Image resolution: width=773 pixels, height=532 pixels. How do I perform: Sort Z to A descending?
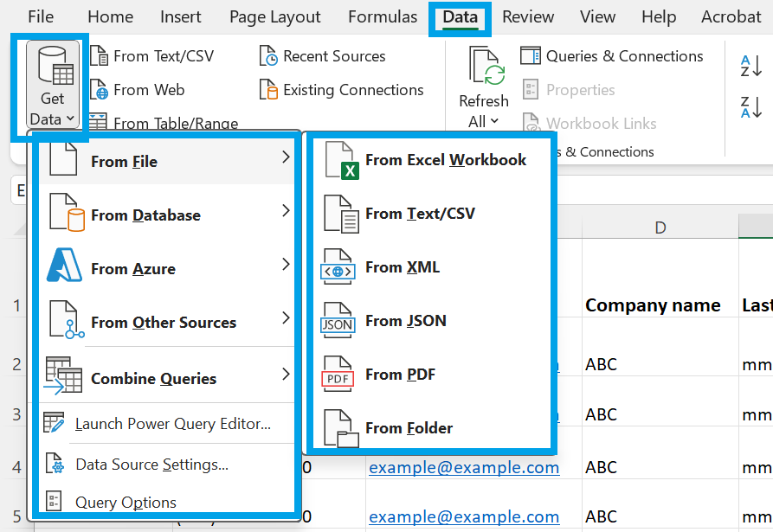(x=750, y=107)
